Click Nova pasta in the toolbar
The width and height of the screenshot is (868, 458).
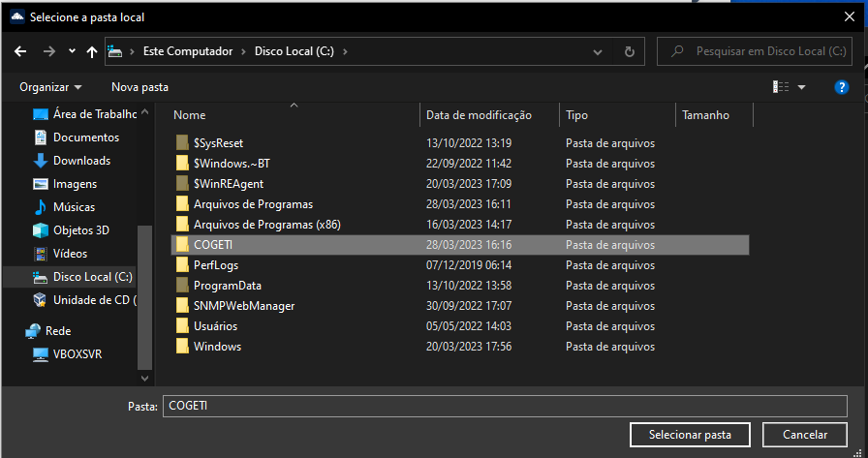139,87
